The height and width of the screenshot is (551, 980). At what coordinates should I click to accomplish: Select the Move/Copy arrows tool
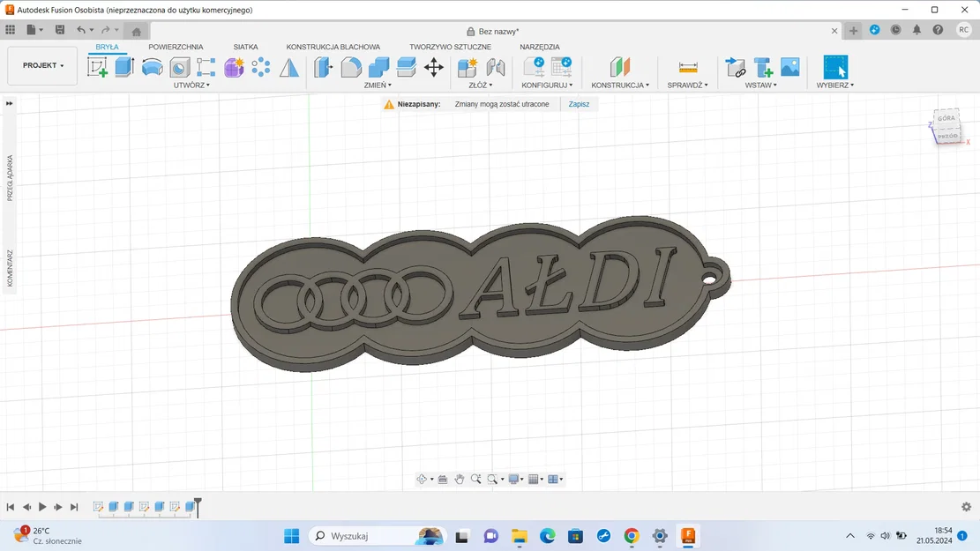pyautogui.click(x=433, y=67)
